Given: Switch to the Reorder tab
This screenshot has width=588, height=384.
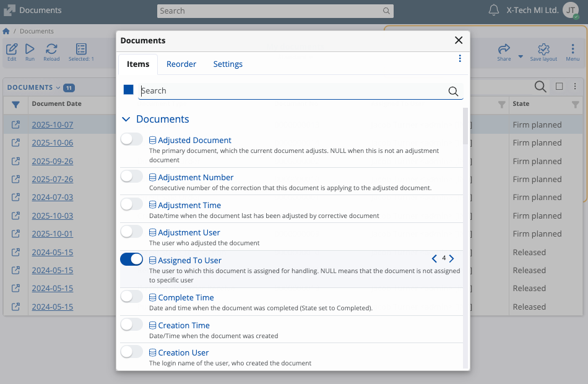Looking at the screenshot, I should (181, 64).
